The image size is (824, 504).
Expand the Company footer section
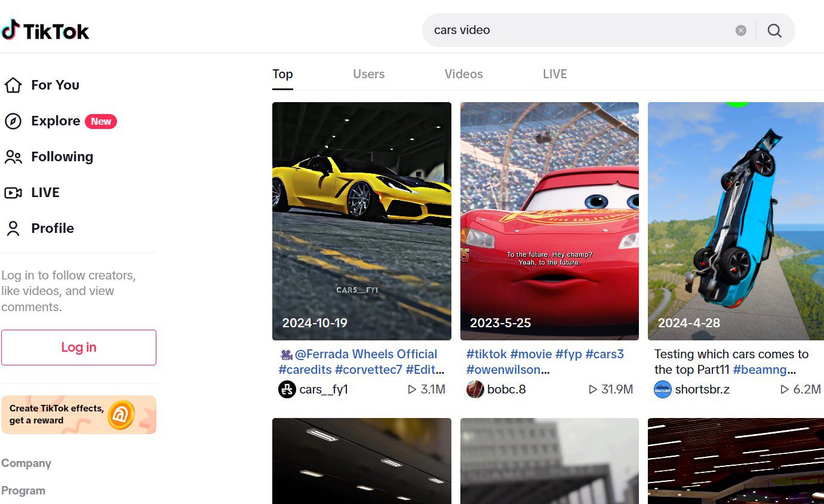tap(26, 463)
